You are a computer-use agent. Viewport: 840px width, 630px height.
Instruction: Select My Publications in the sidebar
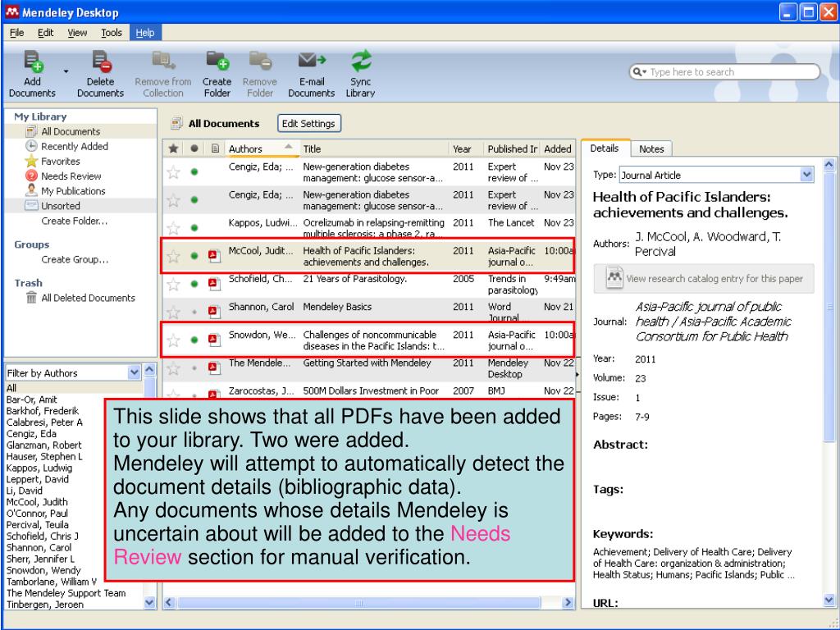(x=73, y=191)
